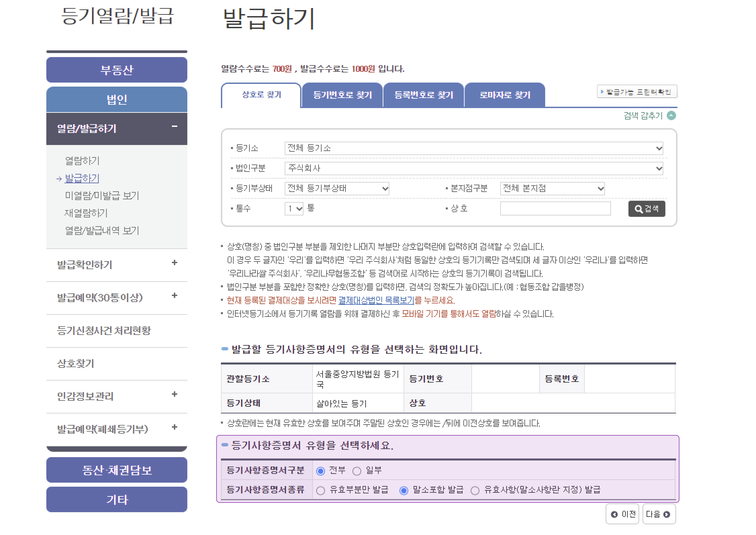Choose 말소포함 발급 certificate type
Screen dimensions: 756x535
click(x=404, y=490)
